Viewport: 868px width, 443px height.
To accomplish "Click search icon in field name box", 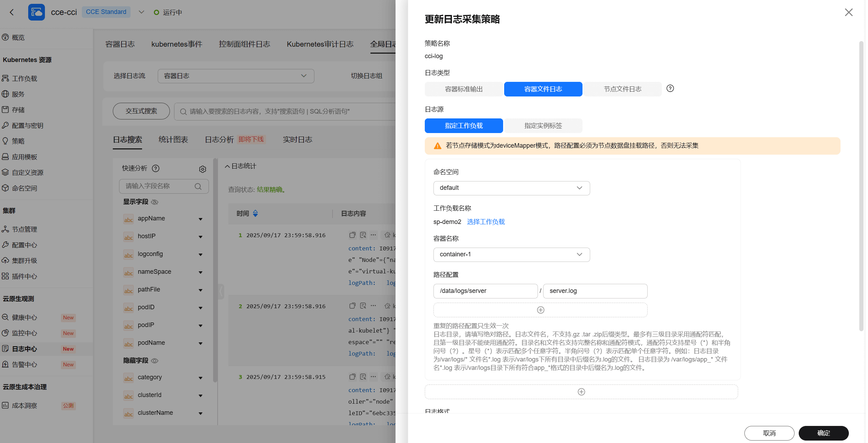I will [198, 186].
